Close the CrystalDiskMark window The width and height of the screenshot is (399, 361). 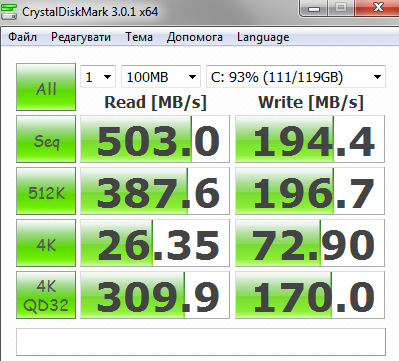[377, 8]
